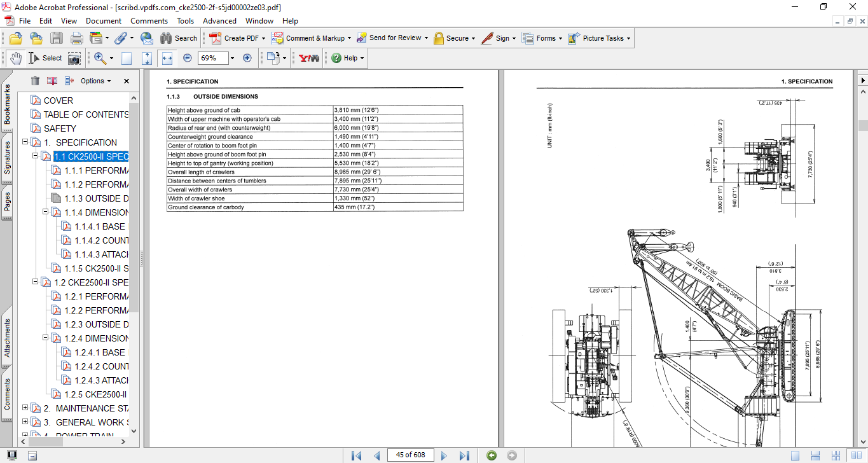The width and height of the screenshot is (868, 463).
Task: Toggle Fit Width view mode
Action: point(167,58)
